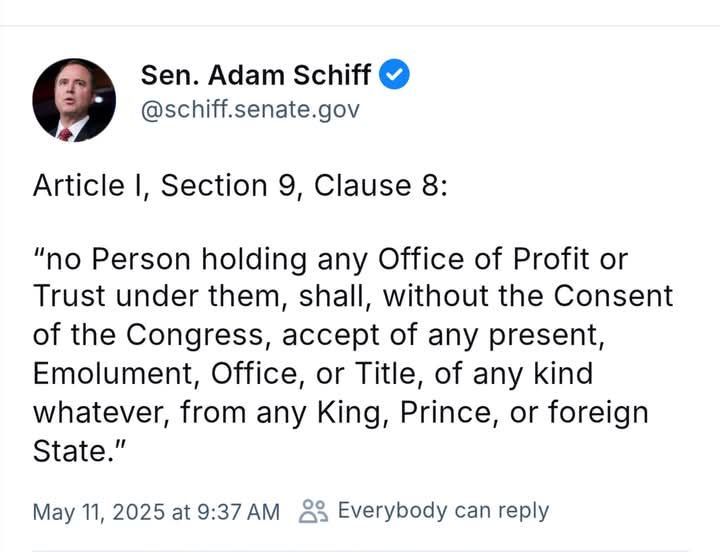Click the word Congress in the post
This screenshot has width=720, height=552.
(195, 336)
